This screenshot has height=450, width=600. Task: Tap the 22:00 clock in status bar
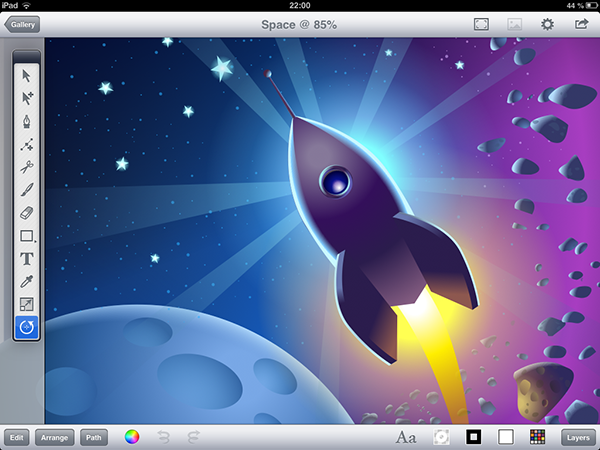[300, 5]
